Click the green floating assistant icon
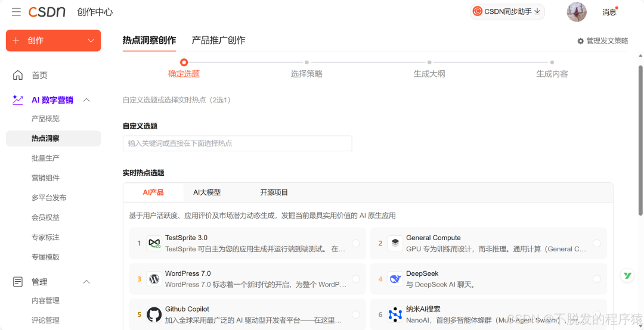Image resolution: width=644 pixels, height=330 pixels. pos(627,275)
